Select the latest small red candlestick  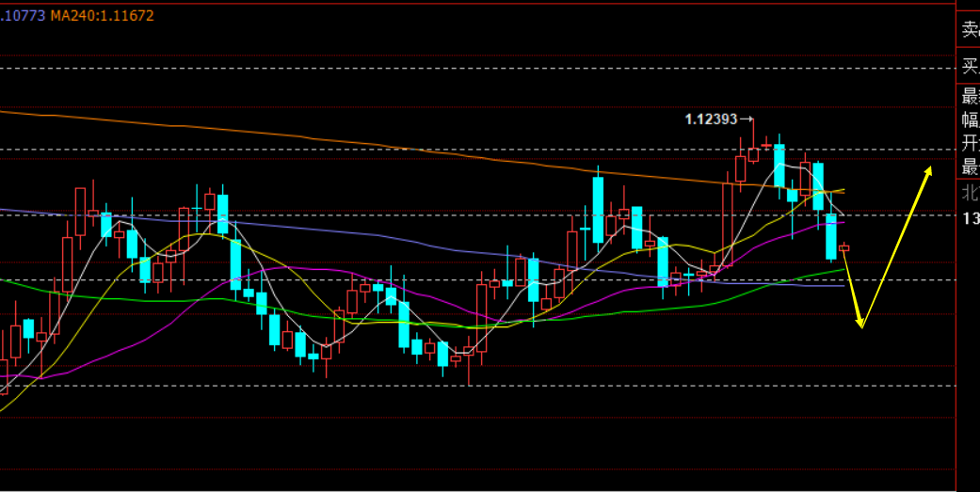point(844,247)
